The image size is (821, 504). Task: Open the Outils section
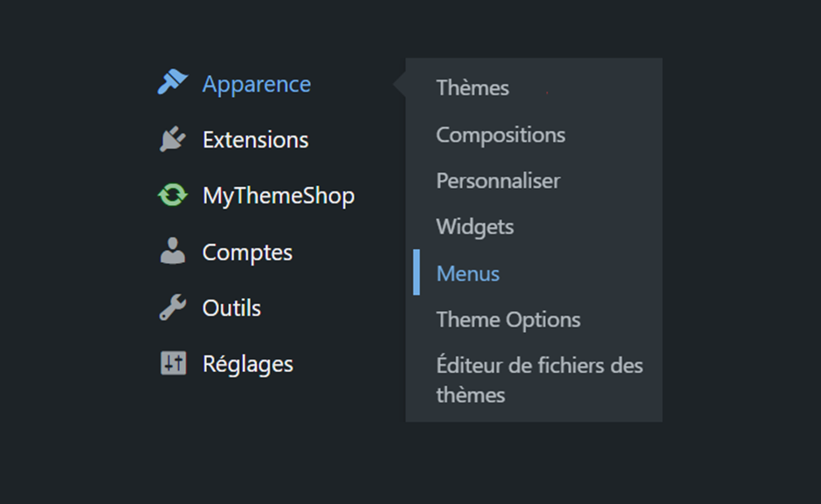point(231,307)
